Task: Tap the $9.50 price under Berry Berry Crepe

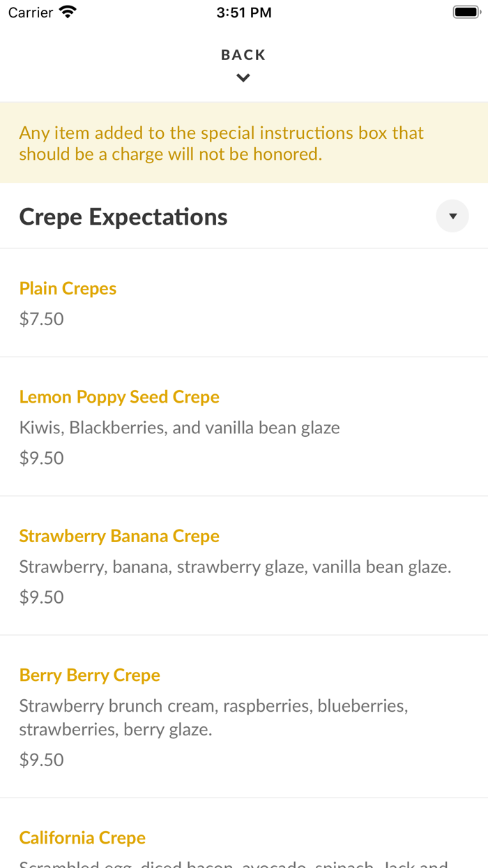Action: pos(41,759)
